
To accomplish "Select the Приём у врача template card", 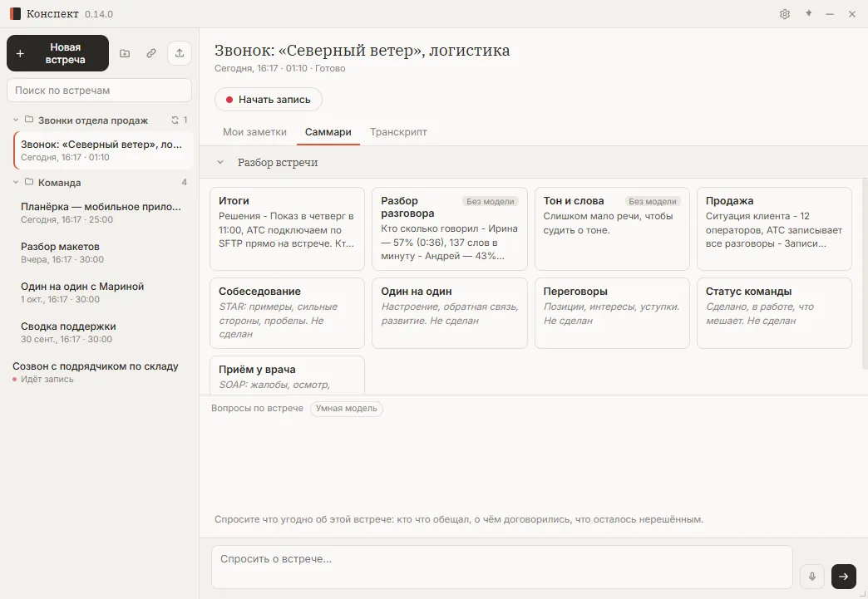I will (x=288, y=376).
